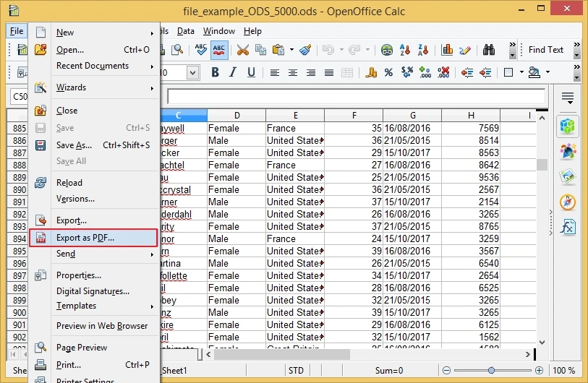588x383 pixels.
Task: Select Export as PDF... menu item
Action: click(x=93, y=238)
